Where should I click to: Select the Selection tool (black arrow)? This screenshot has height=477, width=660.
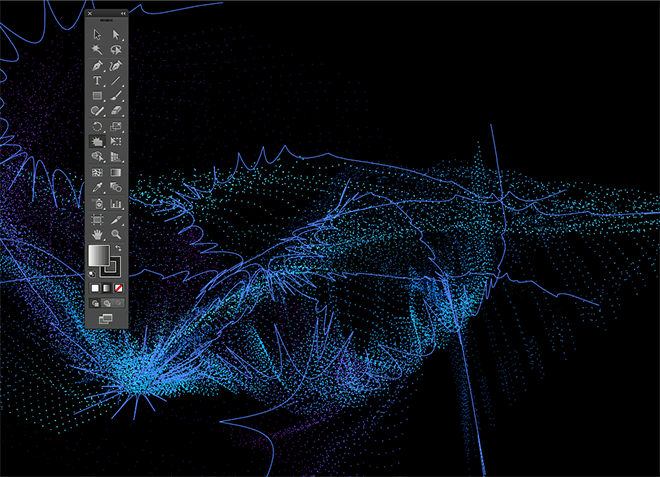tap(97, 34)
